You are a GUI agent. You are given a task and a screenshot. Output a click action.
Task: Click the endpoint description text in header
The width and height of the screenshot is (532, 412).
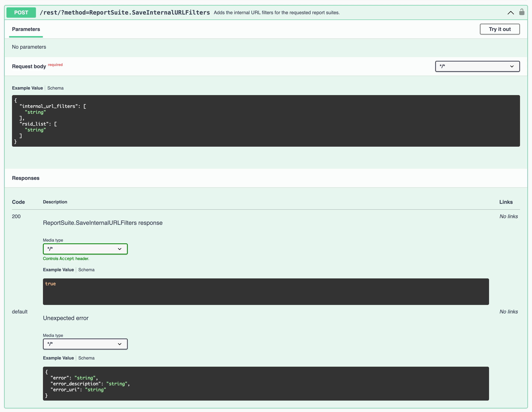click(x=277, y=13)
